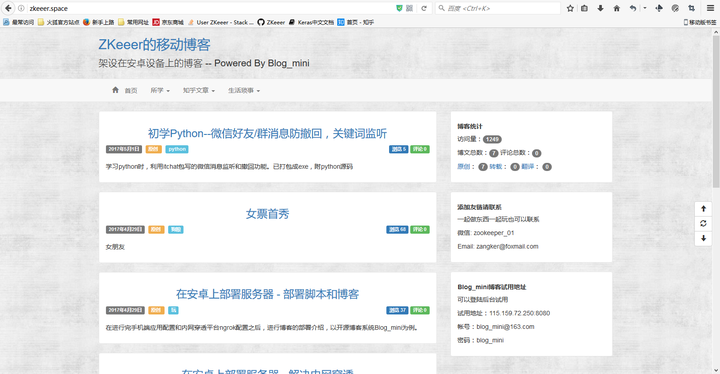
Task: Click the orange 原创 tag of 女票首秀
Action: click(156, 229)
